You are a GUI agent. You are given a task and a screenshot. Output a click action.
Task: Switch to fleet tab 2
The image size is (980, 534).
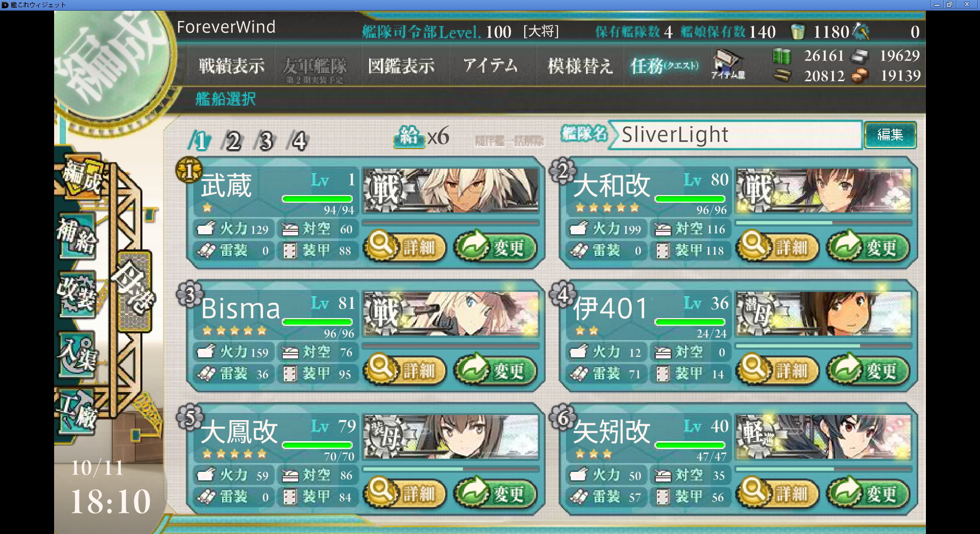coord(233,141)
